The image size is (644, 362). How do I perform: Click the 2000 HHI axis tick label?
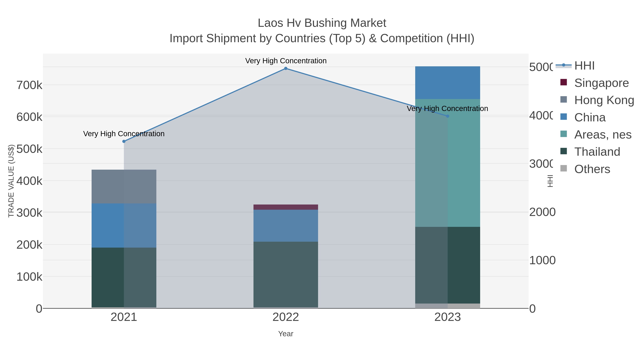tap(543, 212)
